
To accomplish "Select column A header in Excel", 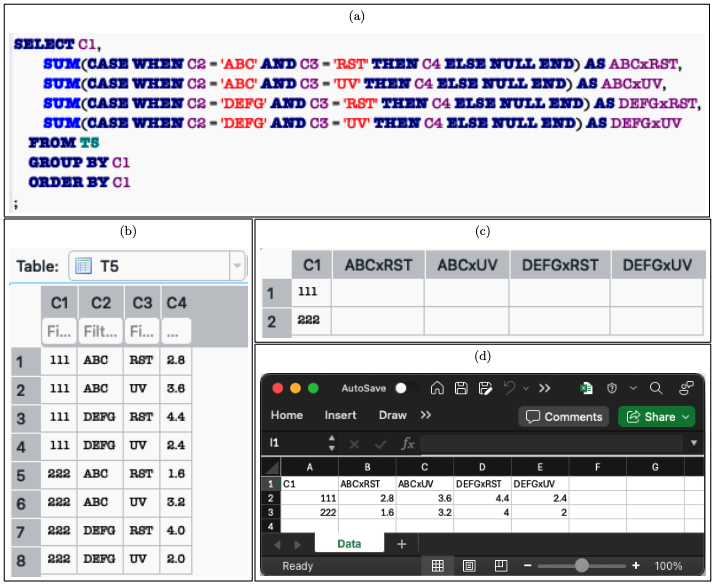I will coord(310,467).
